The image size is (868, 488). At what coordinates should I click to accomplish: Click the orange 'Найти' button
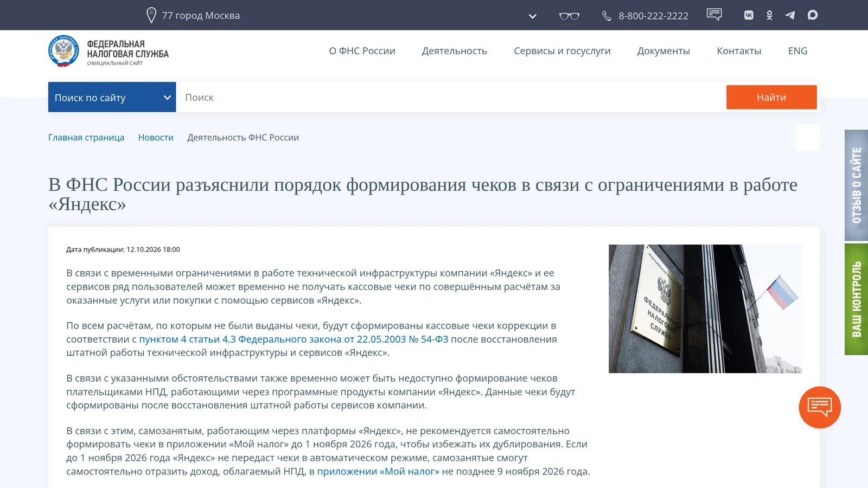click(x=771, y=97)
